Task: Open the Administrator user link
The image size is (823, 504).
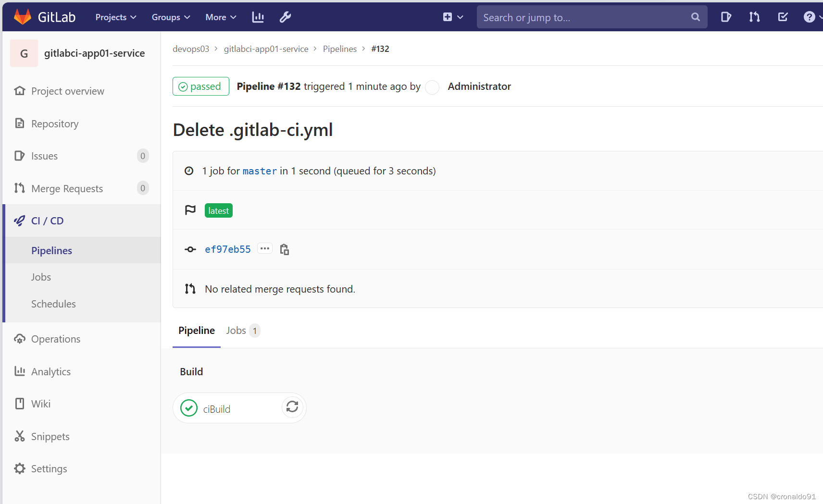Action: tap(479, 86)
